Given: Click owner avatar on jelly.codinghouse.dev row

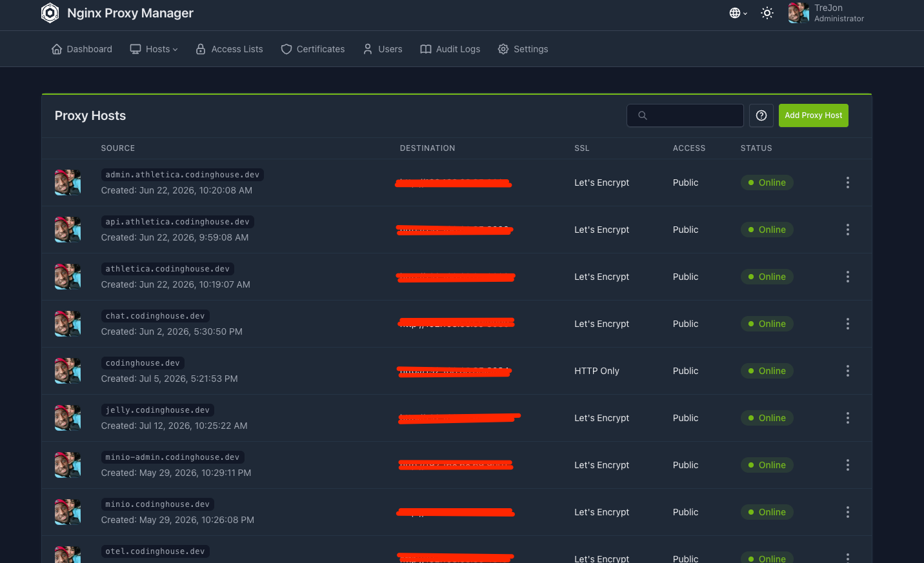Looking at the screenshot, I should (x=68, y=418).
